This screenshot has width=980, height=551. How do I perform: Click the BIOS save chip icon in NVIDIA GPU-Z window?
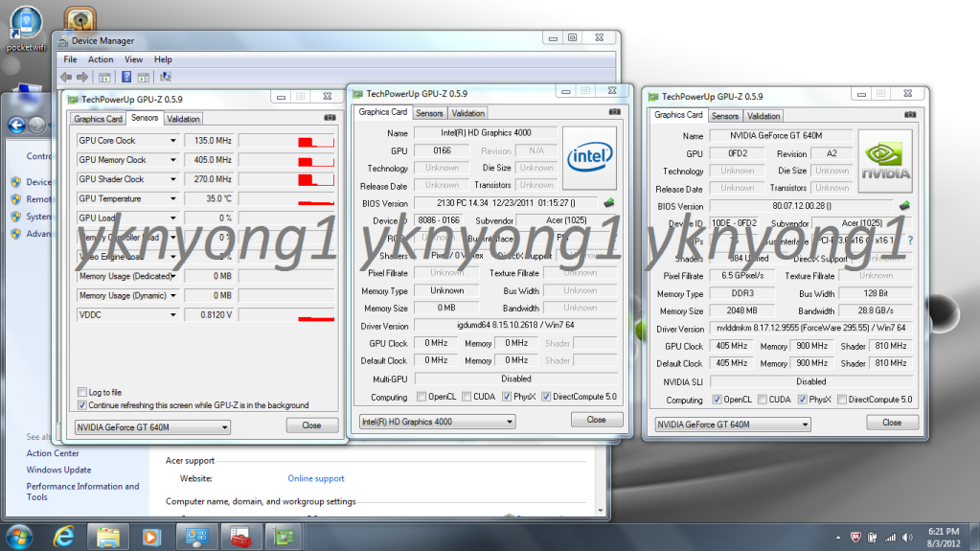tap(904, 205)
